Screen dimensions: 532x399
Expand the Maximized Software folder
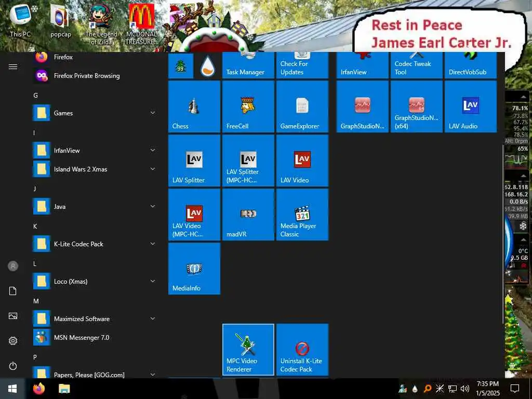coord(95,319)
